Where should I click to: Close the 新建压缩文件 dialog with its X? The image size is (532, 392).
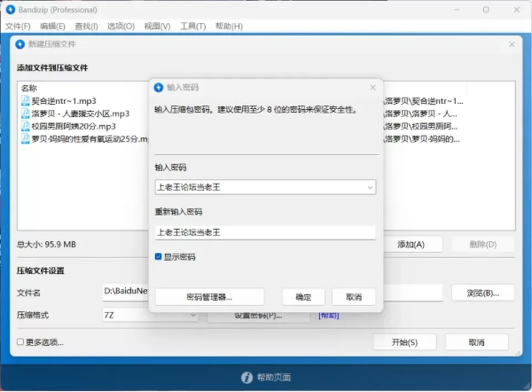point(512,44)
